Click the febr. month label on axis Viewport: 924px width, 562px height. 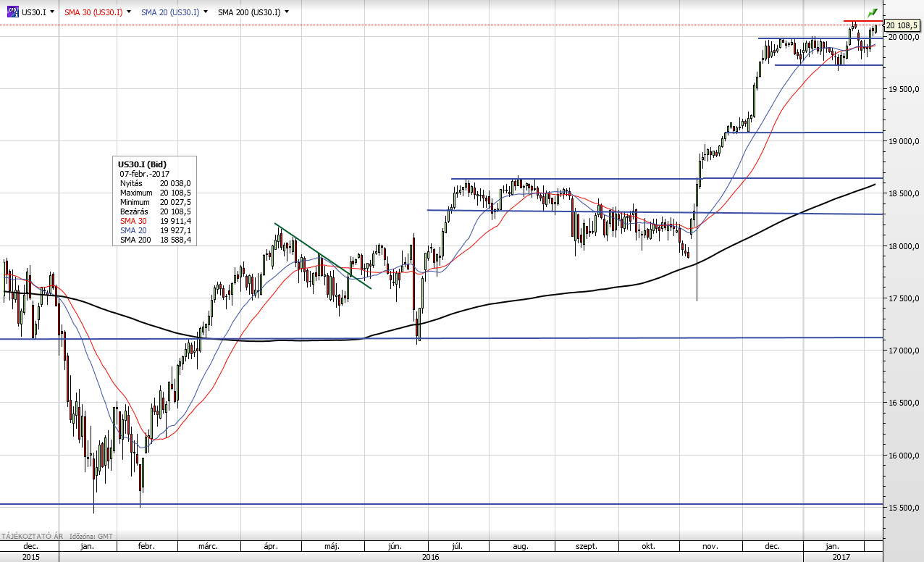click(x=146, y=546)
